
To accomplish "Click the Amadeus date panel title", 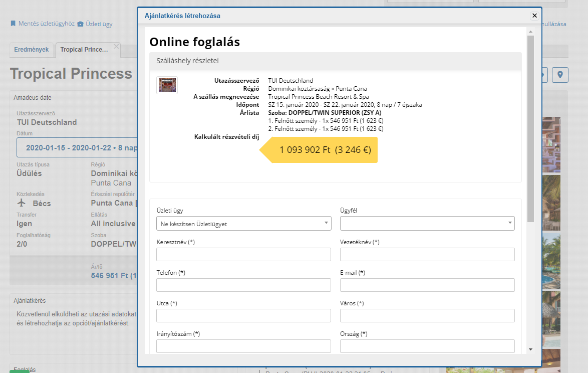I will pos(33,98).
